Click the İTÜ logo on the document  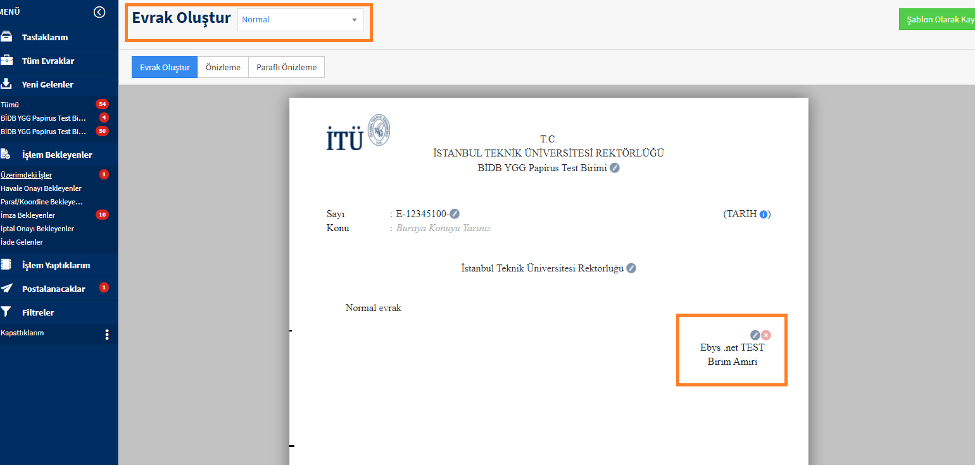358,132
